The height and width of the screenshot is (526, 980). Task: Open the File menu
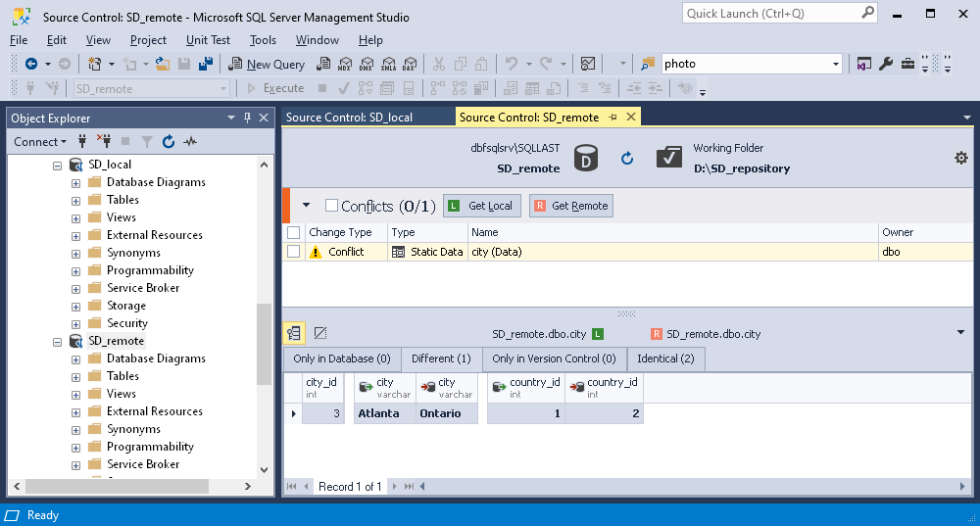pos(19,40)
